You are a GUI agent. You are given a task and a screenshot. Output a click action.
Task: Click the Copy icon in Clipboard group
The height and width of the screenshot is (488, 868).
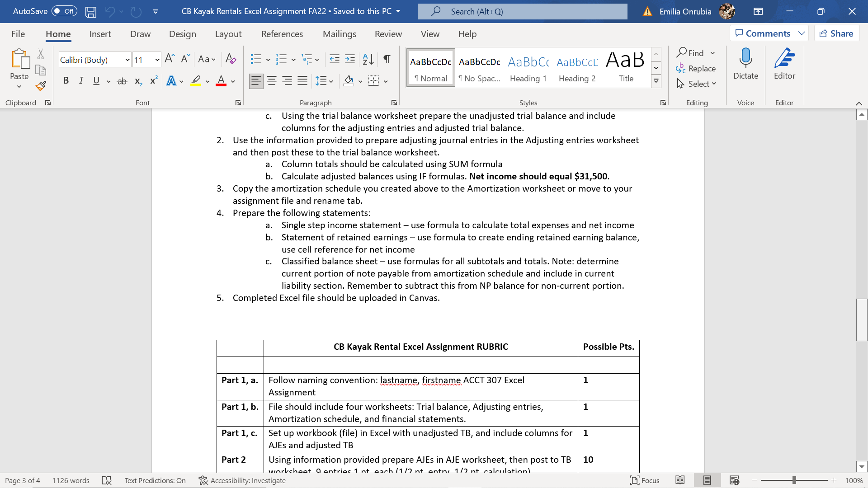coord(41,70)
